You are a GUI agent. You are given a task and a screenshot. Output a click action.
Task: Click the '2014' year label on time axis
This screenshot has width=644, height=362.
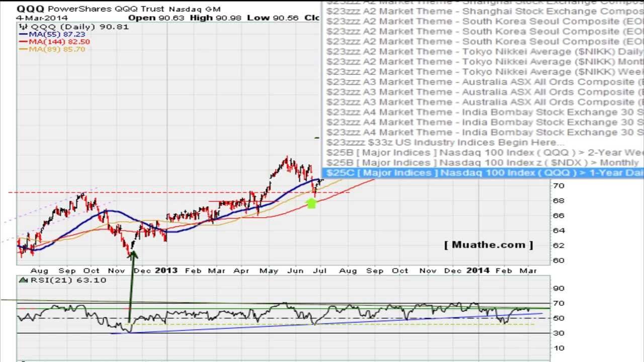[x=477, y=270]
